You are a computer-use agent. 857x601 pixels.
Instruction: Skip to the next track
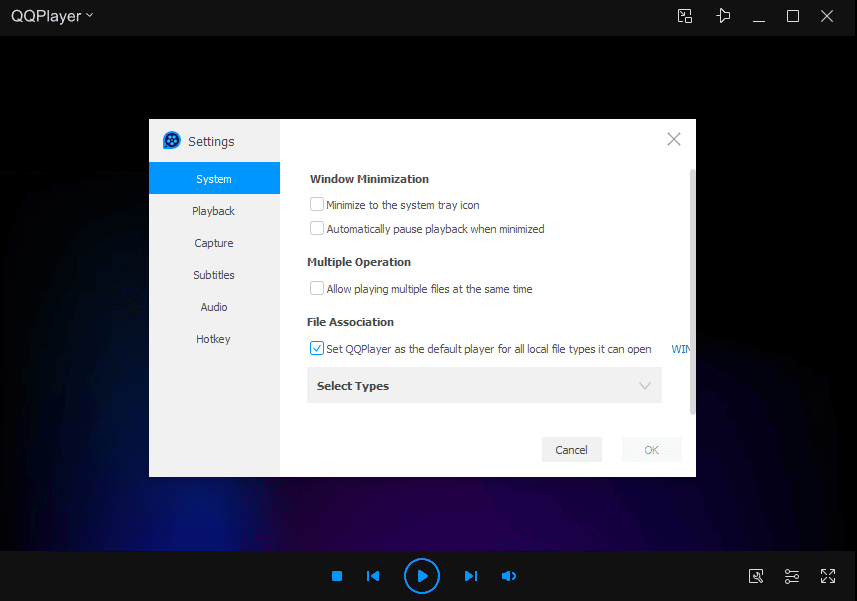tap(471, 576)
